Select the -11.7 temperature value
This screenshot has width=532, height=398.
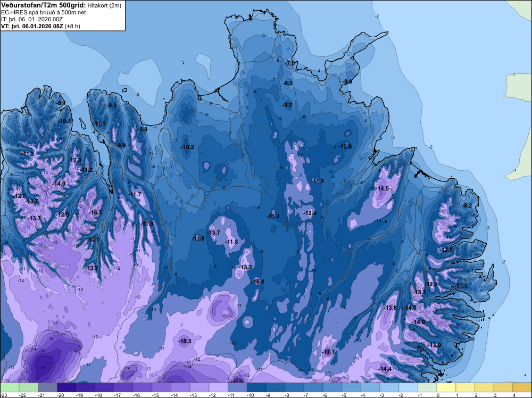pyautogui.click(x=135, y=194)
